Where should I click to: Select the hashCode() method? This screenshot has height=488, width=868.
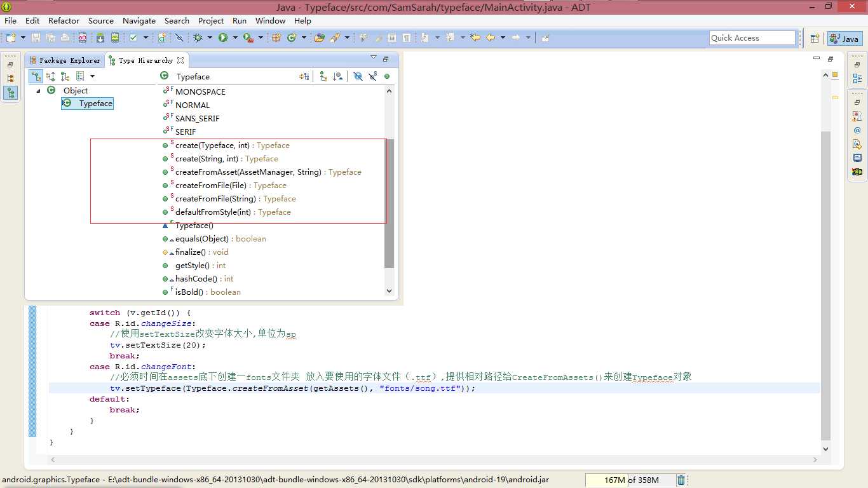pos(198,279)
